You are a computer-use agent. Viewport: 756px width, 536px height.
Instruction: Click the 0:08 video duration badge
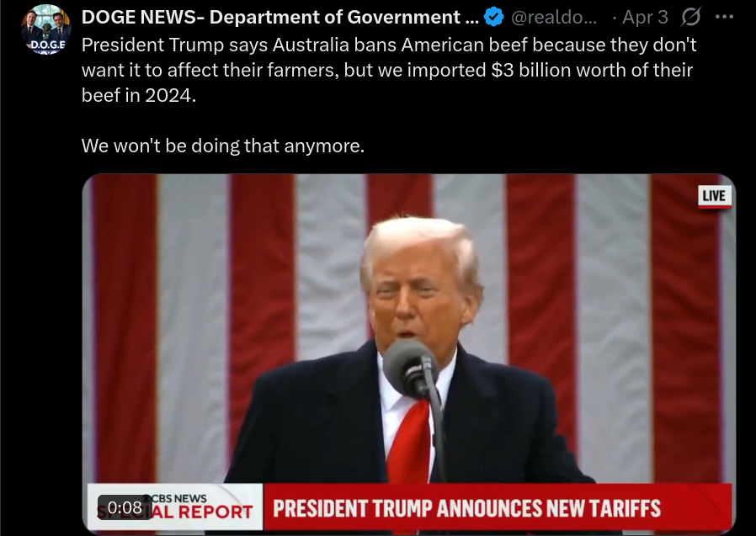click(x=125, y=507)
